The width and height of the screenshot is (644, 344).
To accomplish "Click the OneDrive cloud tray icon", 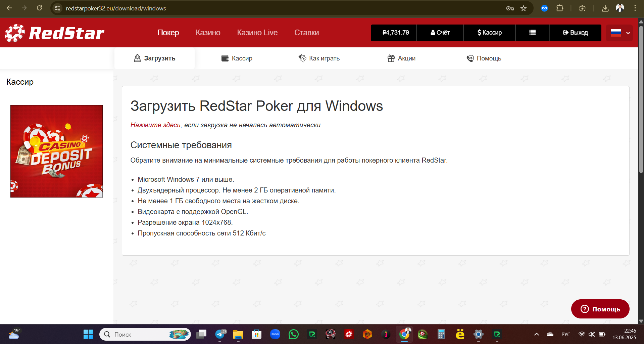I will 550,334.
